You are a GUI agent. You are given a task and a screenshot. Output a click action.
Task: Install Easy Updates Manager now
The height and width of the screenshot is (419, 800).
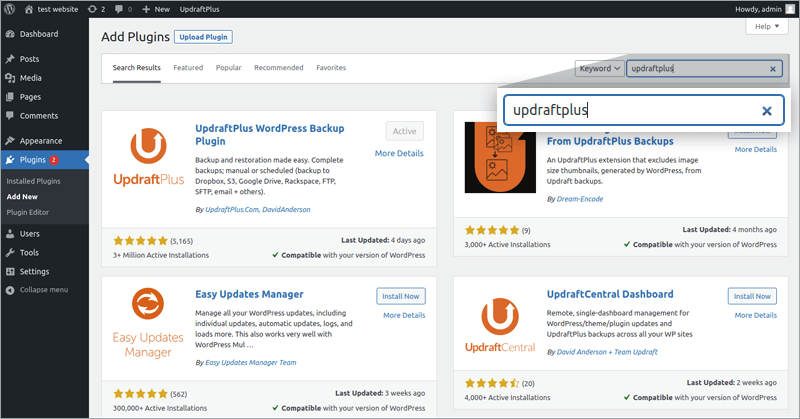tap(401, 296)
